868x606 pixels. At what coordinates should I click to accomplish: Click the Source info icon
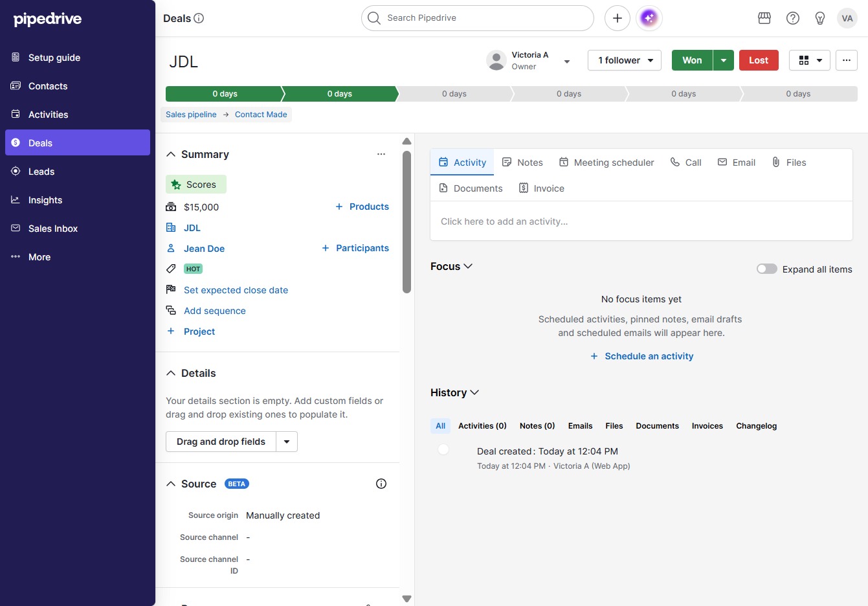point(381,484)
